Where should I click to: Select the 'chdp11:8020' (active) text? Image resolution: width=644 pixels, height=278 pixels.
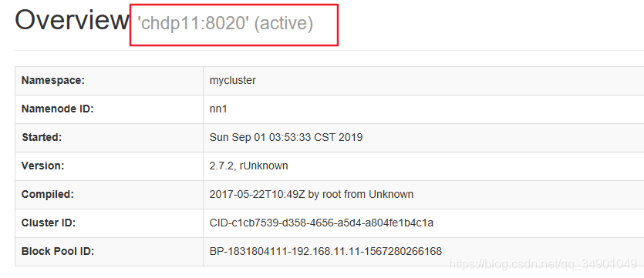[x=225, y=23]
